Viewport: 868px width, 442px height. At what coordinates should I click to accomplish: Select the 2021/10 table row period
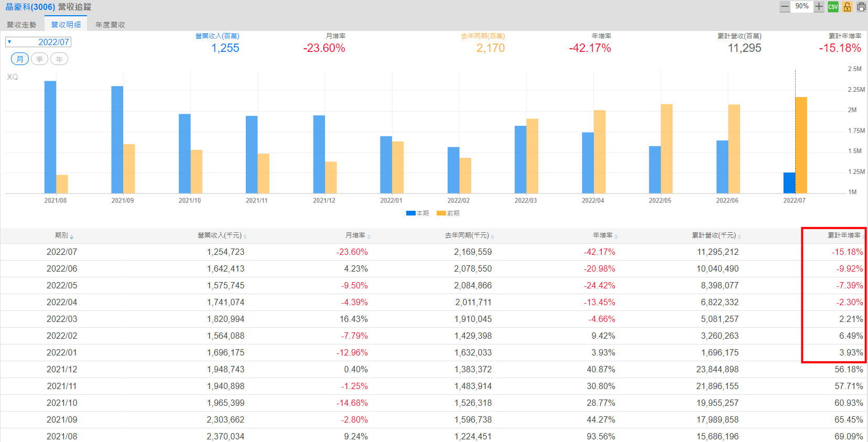coord(62,403)
